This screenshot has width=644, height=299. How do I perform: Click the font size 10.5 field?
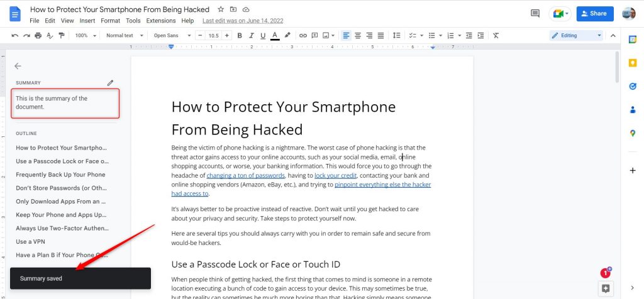(214, 36)
